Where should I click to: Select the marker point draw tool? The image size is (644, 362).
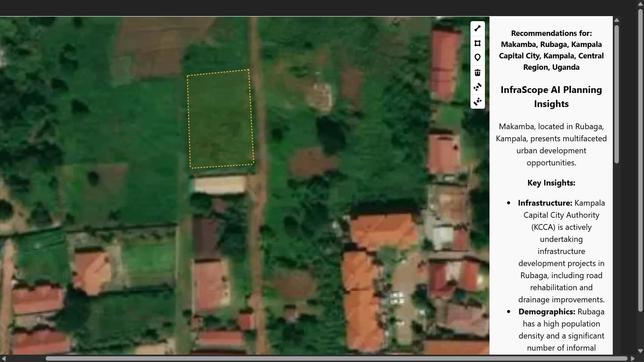coord(478,58)
